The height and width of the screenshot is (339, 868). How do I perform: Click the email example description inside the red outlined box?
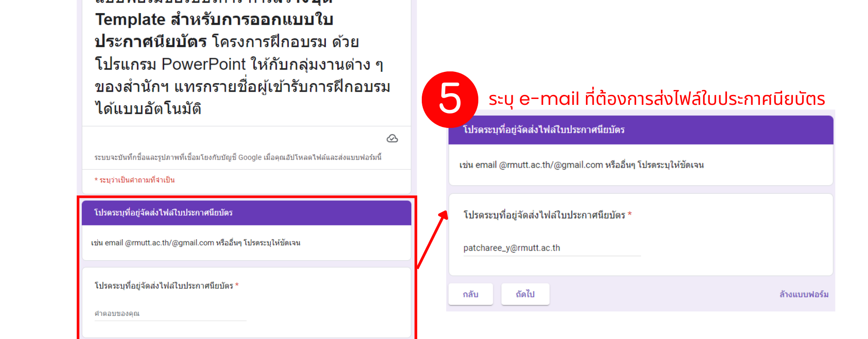point(196,243)
